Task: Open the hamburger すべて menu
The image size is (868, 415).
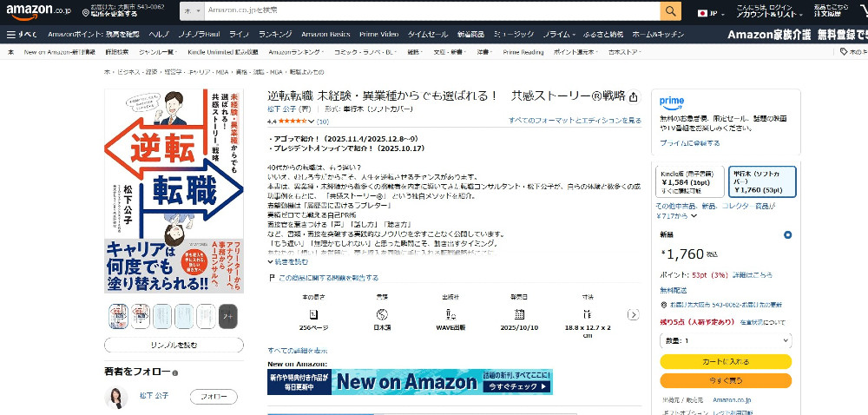Action: click(23, 35)
